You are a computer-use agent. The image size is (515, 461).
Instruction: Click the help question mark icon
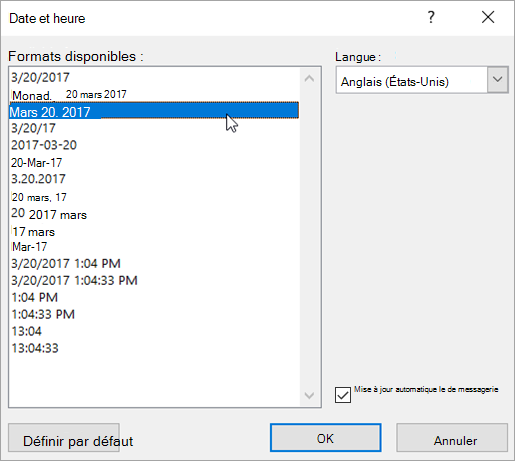431,17
